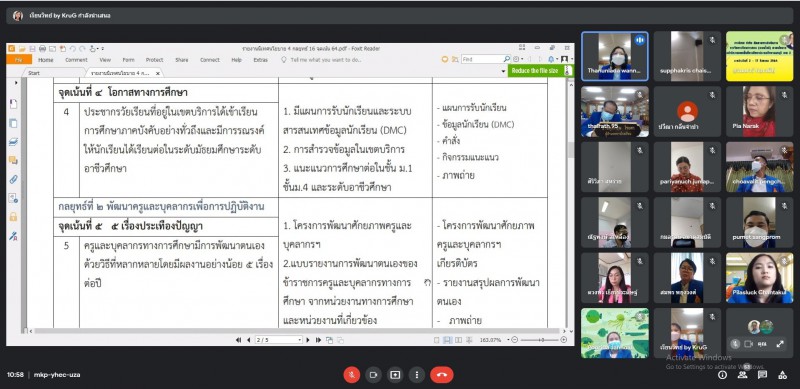Go to next page arrow in Foxit
Viewport: 800px width, 389px height.
pos(308,339)
